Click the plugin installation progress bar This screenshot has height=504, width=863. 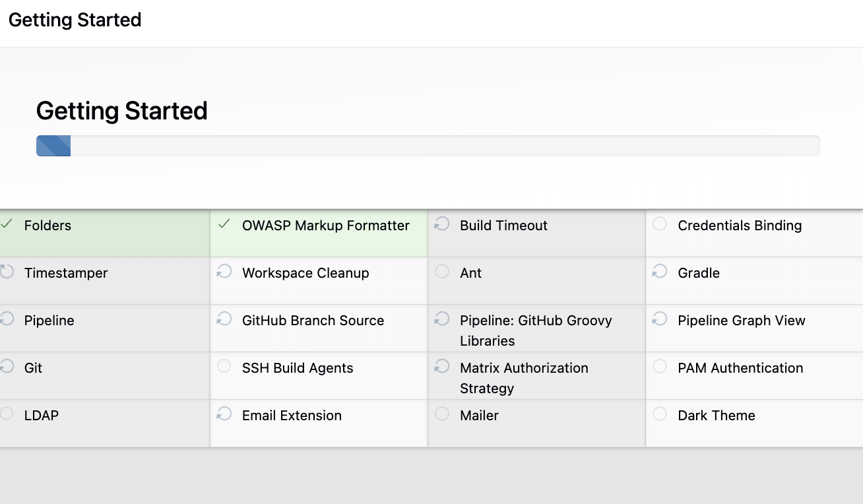[428, 146]
